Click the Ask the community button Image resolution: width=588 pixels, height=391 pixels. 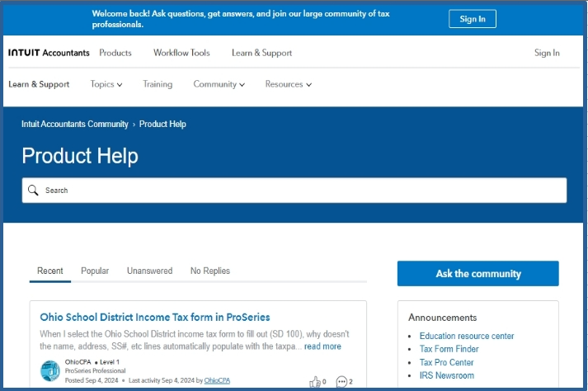tap(478, 274)
